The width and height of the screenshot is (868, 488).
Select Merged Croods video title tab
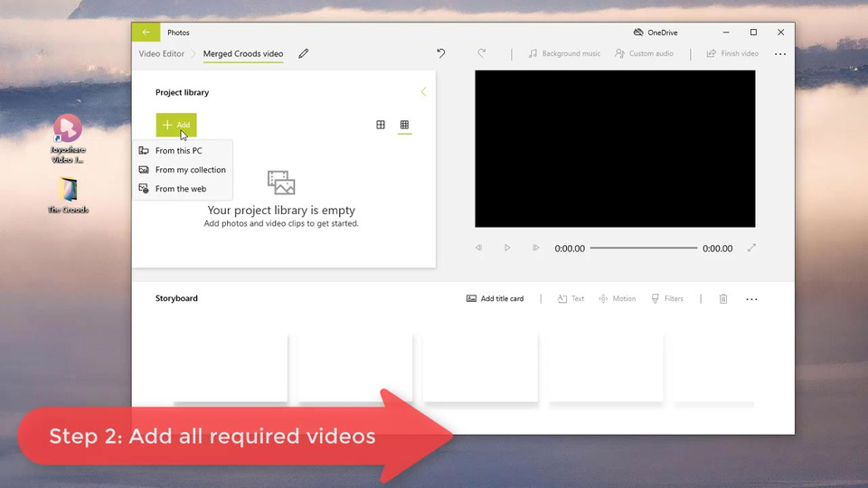pos(243,53)
